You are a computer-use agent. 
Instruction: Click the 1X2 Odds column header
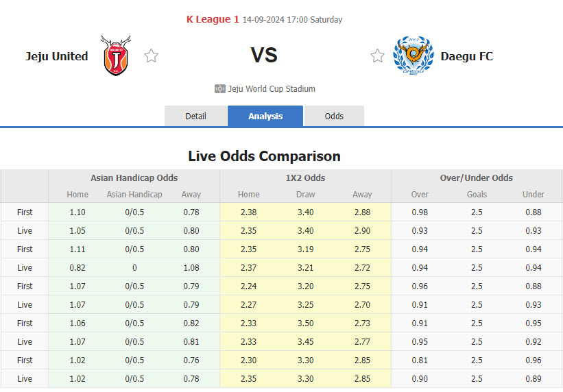(306, 177)
